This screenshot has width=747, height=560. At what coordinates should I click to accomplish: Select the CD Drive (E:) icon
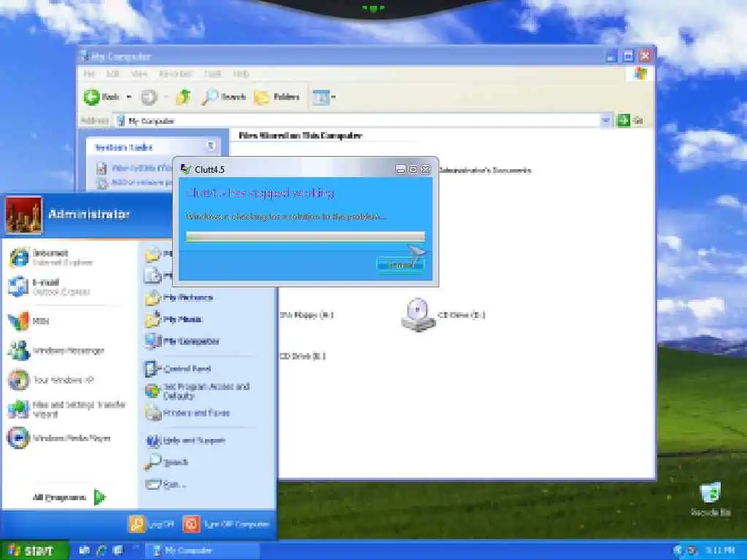click(418, 315)
